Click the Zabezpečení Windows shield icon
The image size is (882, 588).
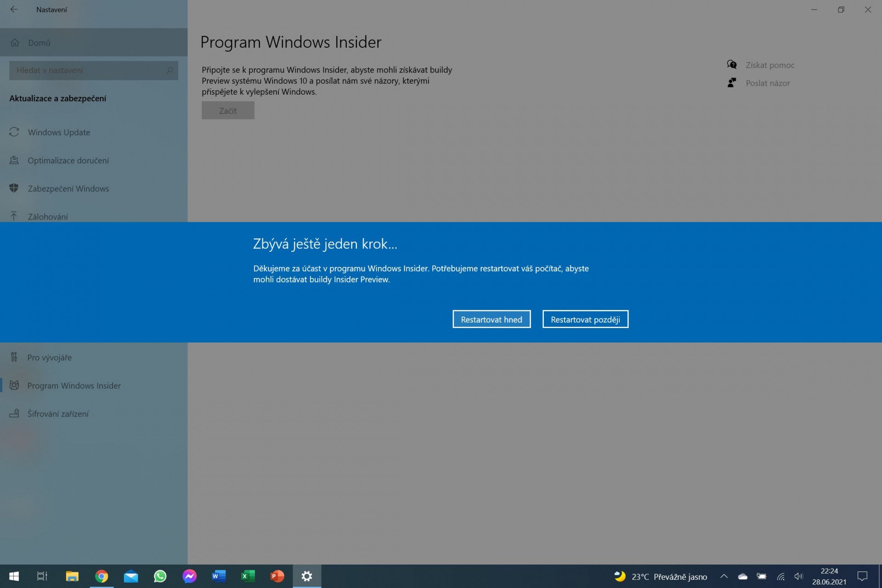click(14, 188)
